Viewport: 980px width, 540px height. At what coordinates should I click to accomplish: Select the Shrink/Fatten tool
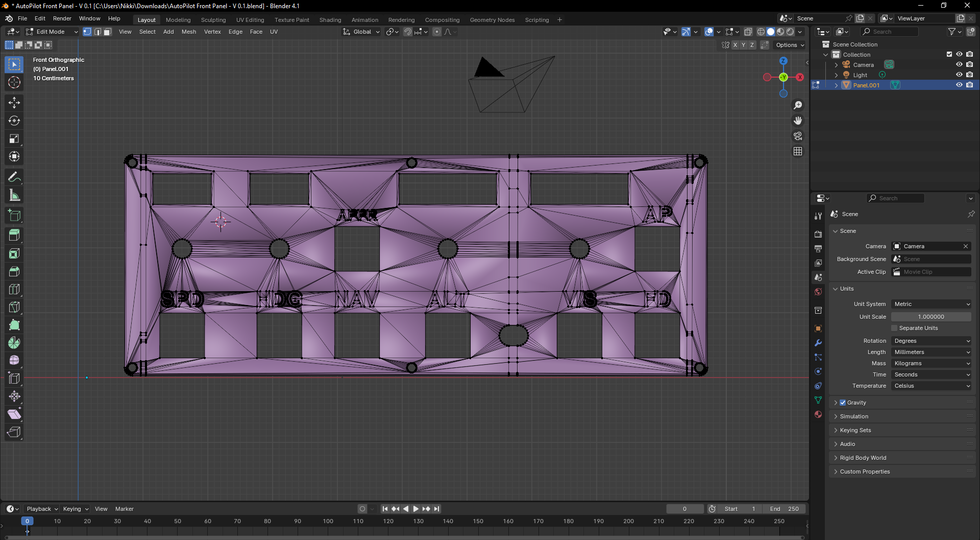coord(14,396)
